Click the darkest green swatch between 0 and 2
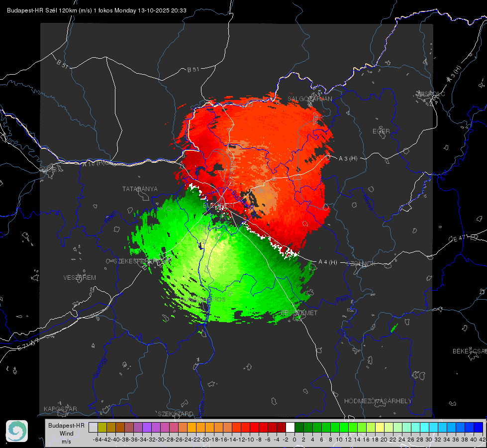This screenshot has height=448, width=487. 299,427
